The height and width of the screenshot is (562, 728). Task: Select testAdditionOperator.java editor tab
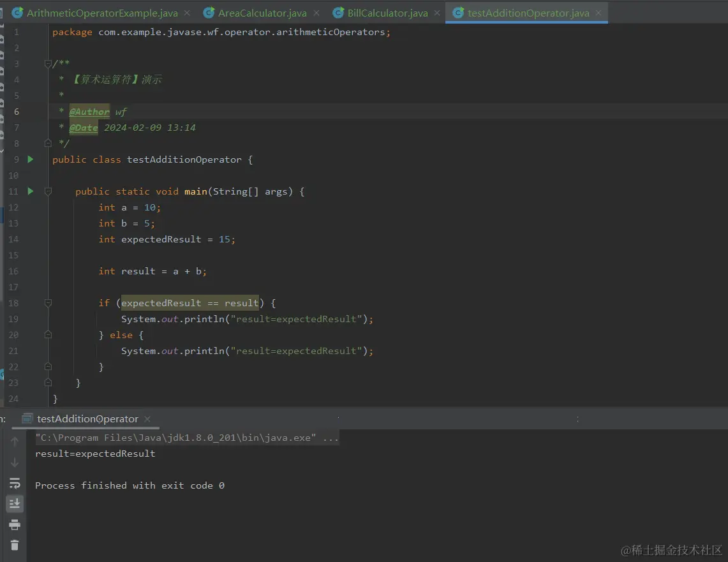click(x=528, y=13)
